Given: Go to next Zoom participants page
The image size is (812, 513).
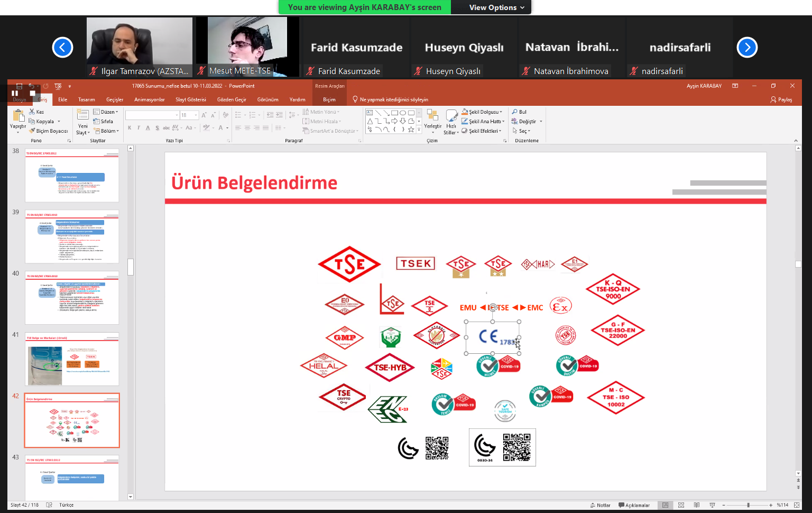Looking at the screenshot, I should [747, 48].
